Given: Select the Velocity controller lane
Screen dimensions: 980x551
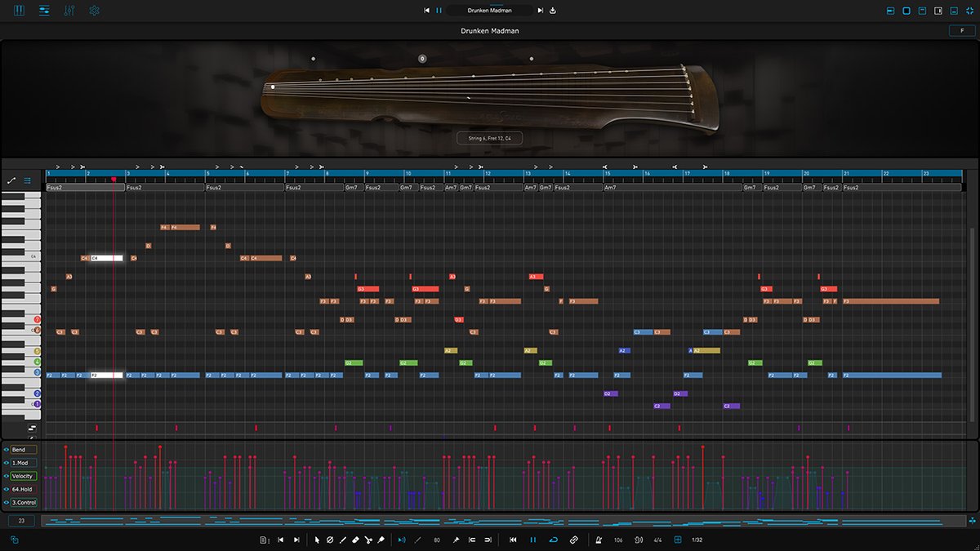Looking at the screenshot, I should [24, 476].
